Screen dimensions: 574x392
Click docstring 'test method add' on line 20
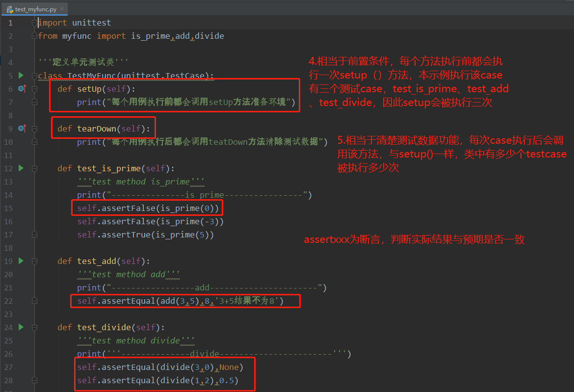click(x=129, y=274)
